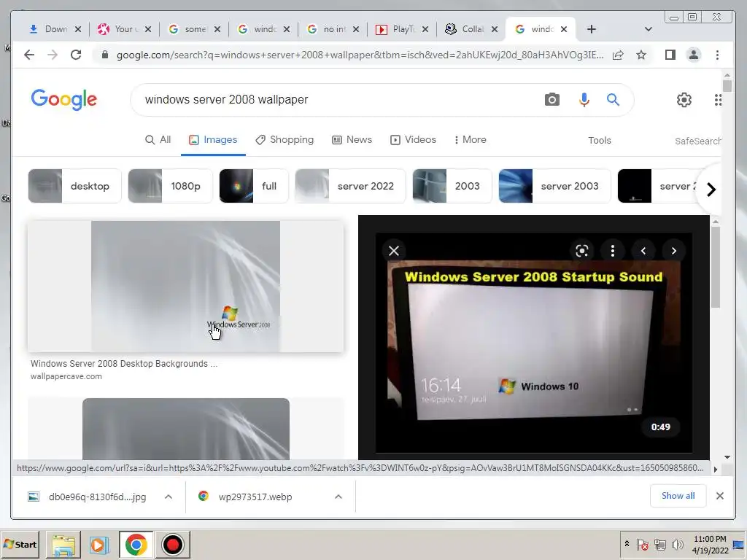The image size is (747, 560).
Task: Switch to the Videos tab
Action: click(413, 139)
